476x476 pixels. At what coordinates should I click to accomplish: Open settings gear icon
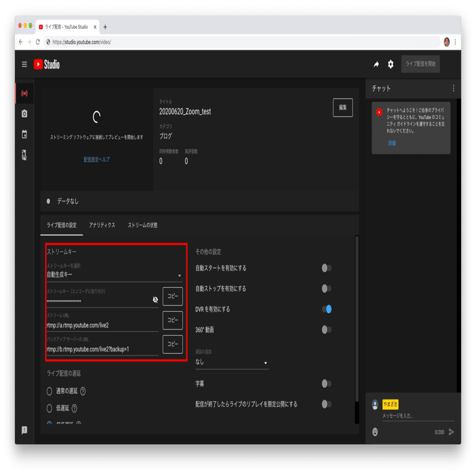(x=391, y=64)
